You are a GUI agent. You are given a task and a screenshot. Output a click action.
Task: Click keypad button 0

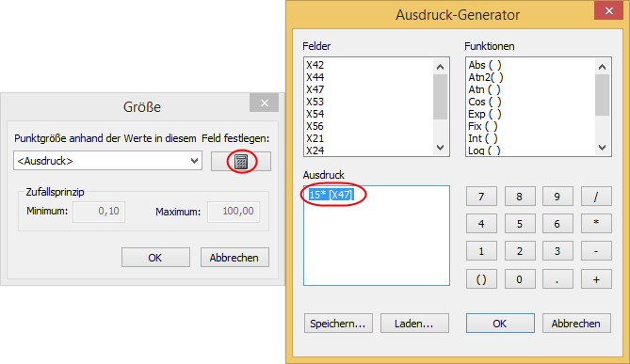[520, 279]
